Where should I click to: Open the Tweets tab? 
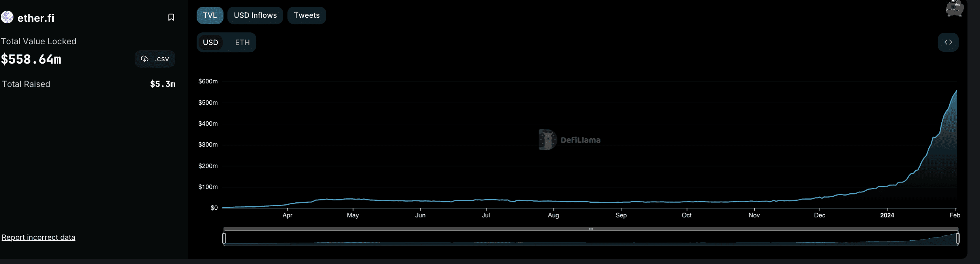point(307,15)
